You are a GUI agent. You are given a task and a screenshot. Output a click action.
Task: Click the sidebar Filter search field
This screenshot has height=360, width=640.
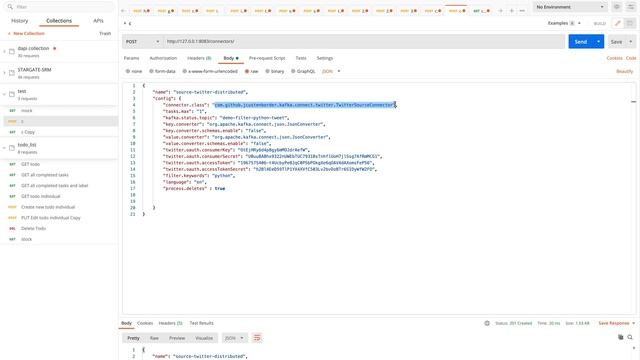60,7
